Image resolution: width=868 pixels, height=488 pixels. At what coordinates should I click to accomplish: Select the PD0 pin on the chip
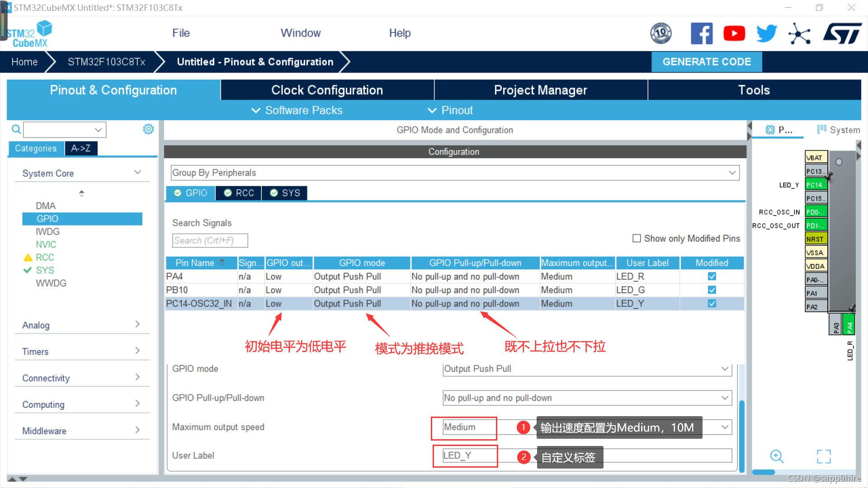coord(816,212)
